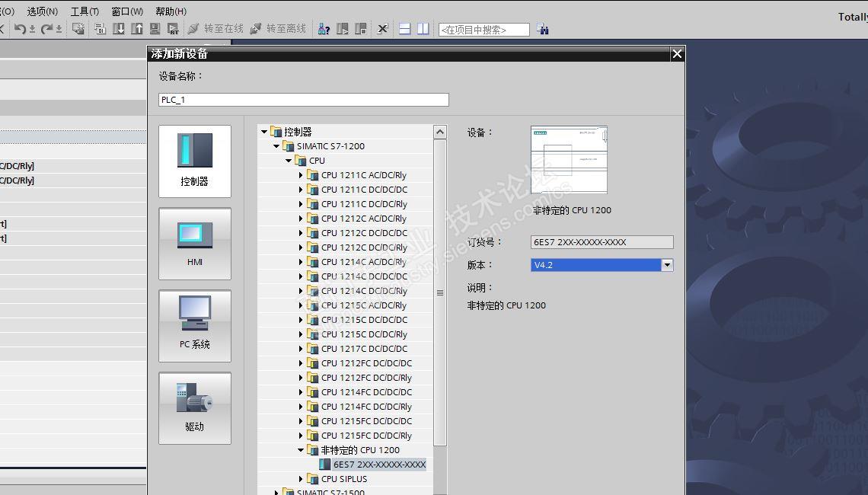Click the split editor vertically icon
Image resolution: width=868 pixels, height=495 pixels.
[423, 29]
